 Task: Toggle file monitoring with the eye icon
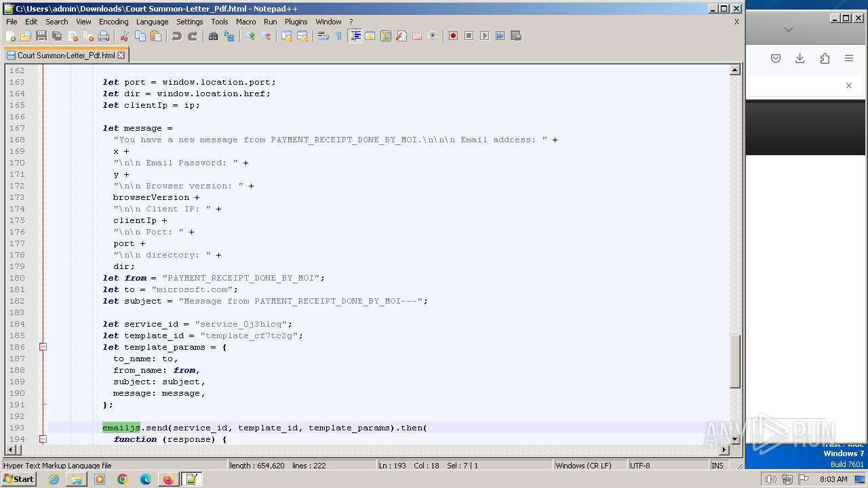[433, 36]
